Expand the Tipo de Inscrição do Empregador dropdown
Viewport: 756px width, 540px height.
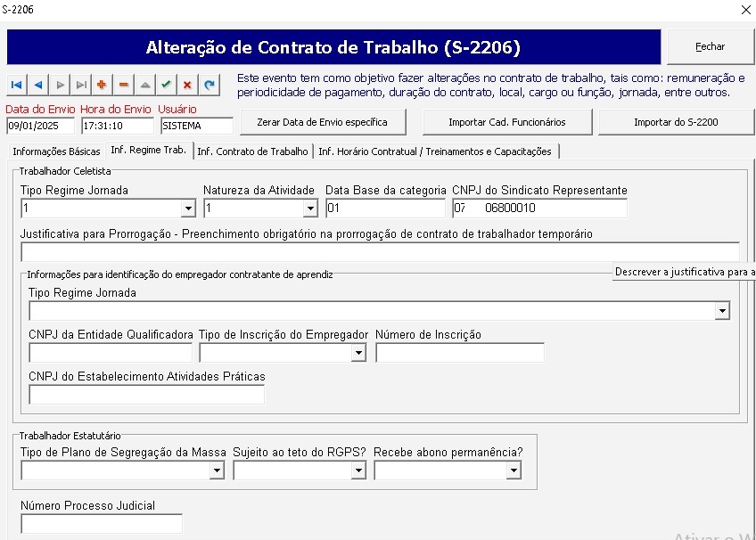pos(358,353)
